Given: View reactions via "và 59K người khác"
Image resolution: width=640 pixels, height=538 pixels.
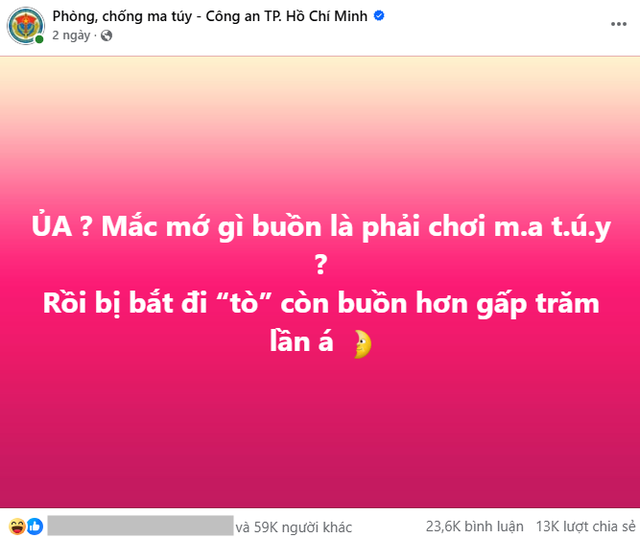Looking at the screenshot, I should click(x=293, y=527).
